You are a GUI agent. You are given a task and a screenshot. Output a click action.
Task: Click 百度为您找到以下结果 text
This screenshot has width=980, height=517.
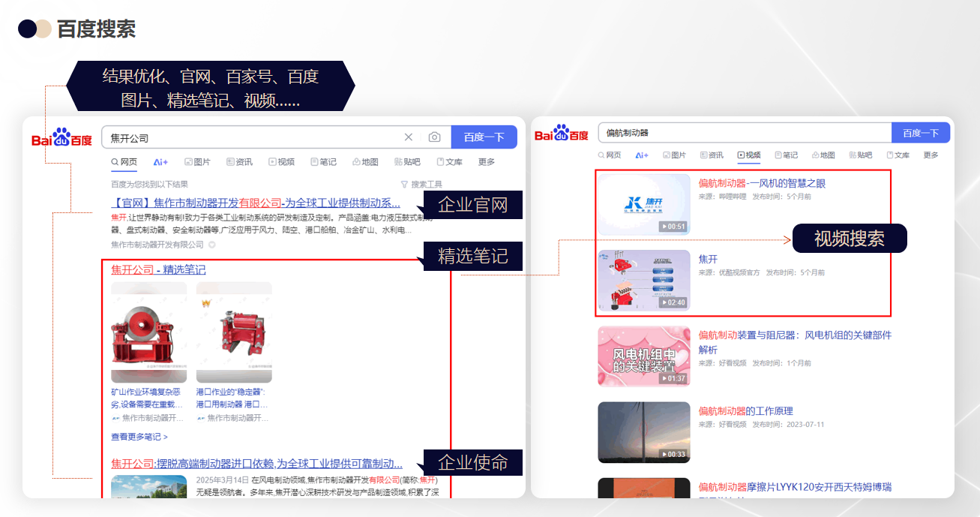click(149, 184)
